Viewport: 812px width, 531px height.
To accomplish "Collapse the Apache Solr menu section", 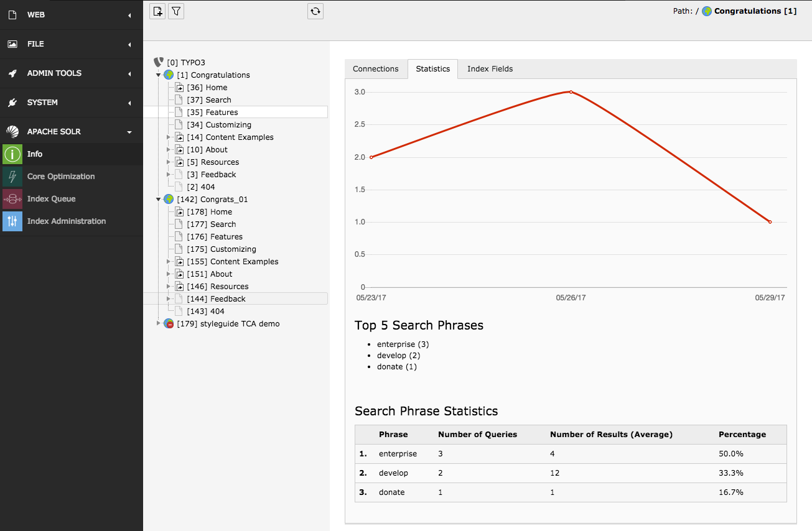I will (129, 132).
